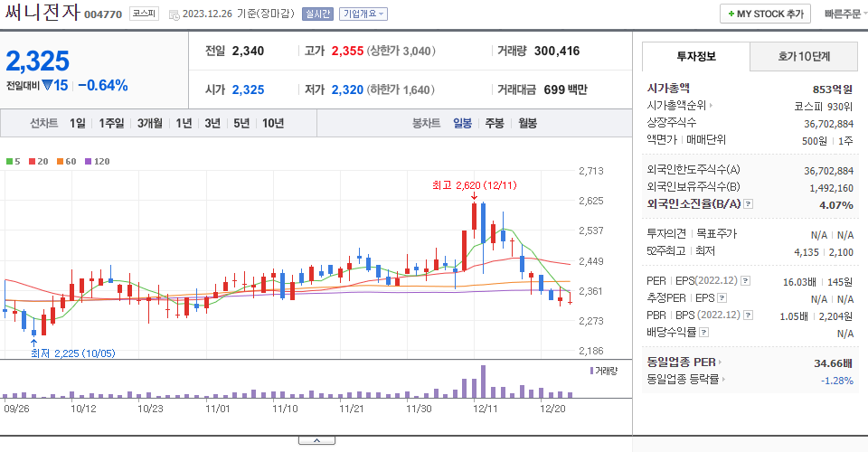This screenshot has height=452, width=868.
Task: Click help icon next to PBR BPS (2022.12)
Action: tap(748, 315)
